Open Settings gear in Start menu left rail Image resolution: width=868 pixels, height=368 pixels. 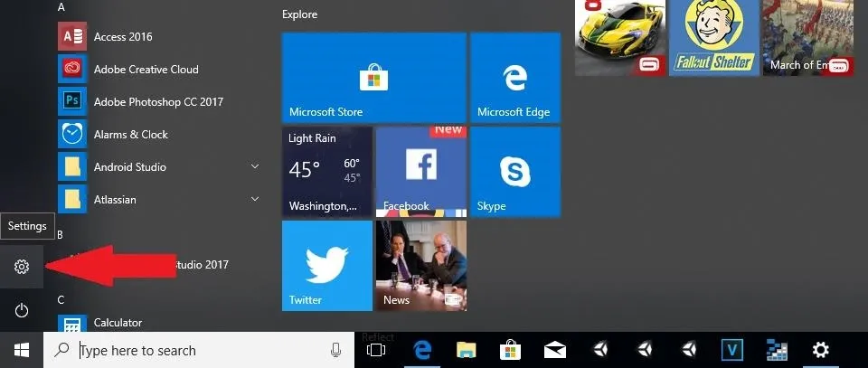coord(22,267)
